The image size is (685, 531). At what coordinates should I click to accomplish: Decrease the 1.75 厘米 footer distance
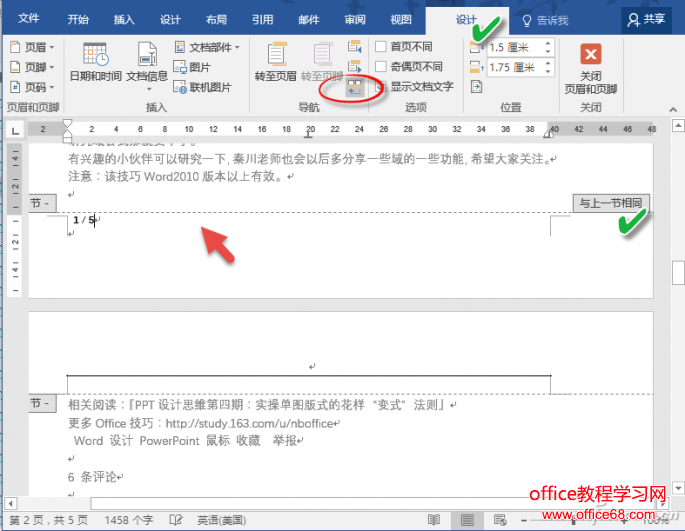tap(548, 71)
